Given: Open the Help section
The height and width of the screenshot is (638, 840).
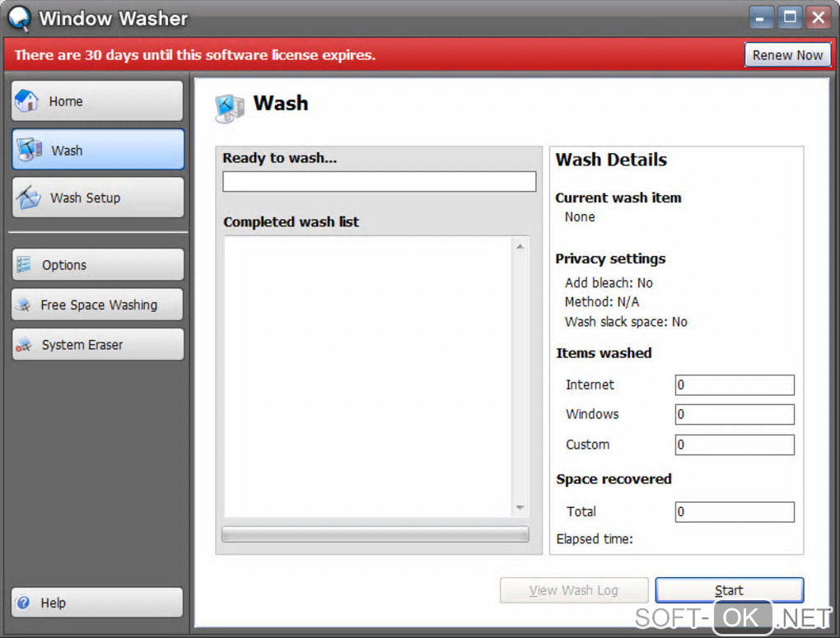Looking at the screenshot, I should (x=97, y=603).
